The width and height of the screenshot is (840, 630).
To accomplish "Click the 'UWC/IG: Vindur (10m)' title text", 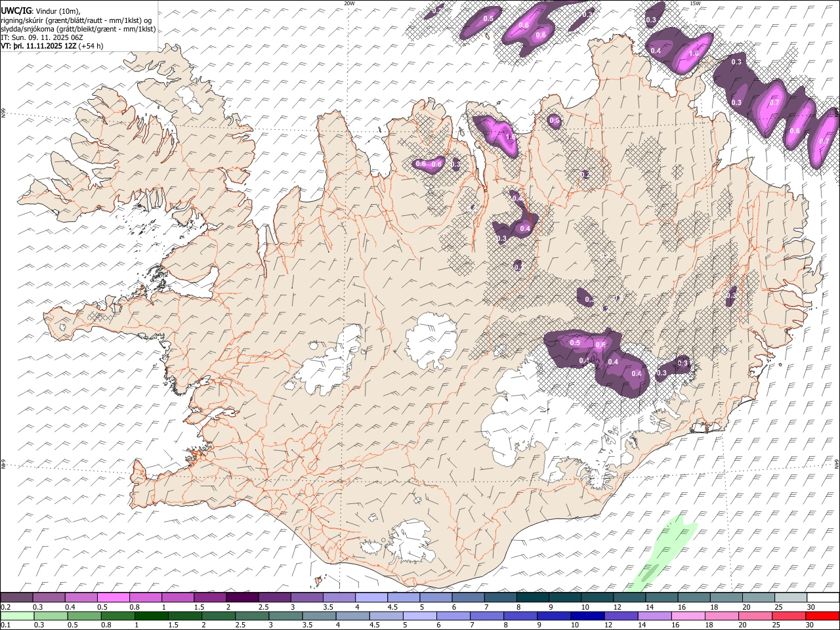I will pyautogui.click(x=40, y=11).
